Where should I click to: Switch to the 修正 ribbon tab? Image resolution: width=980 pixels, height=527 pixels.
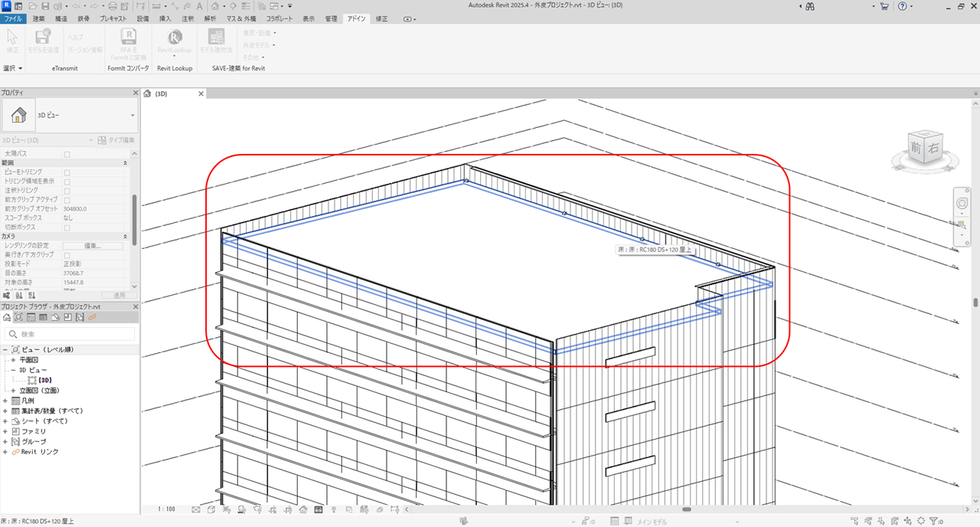tap(381, 18)
